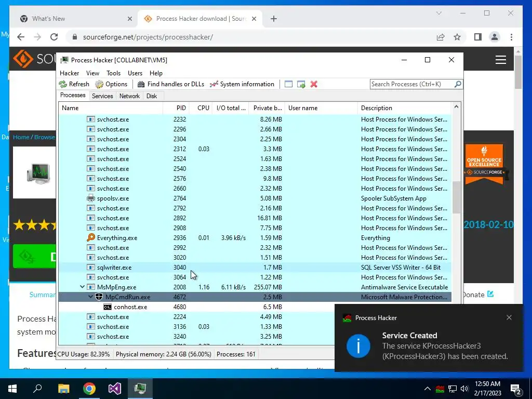Open the Users menu
Screen dimensions: 532x399
pyautogui.click(x=135, y=73)
